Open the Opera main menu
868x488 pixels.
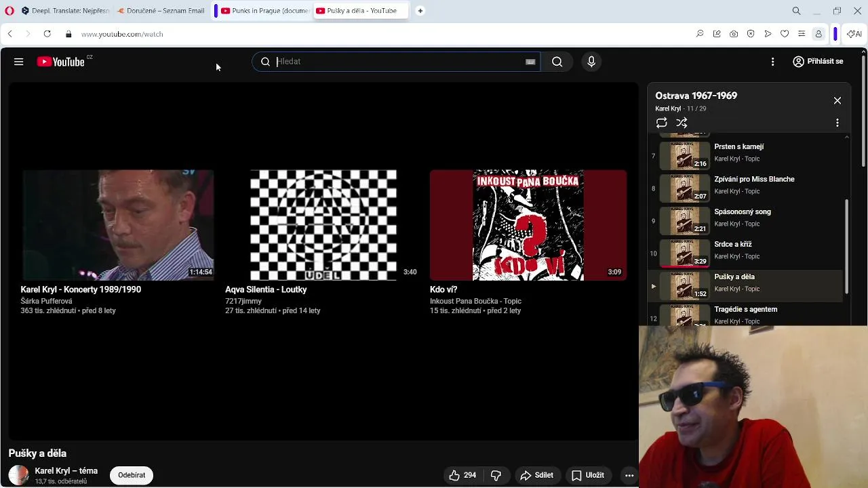9,11
